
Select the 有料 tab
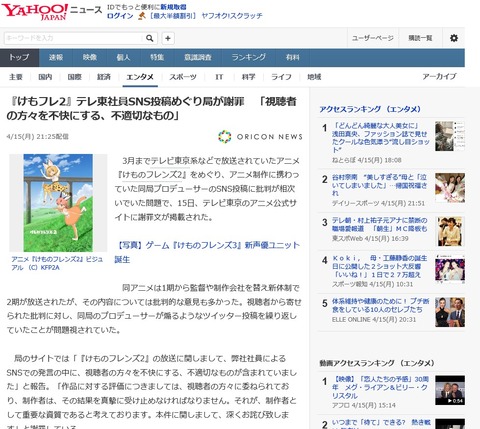293,58
